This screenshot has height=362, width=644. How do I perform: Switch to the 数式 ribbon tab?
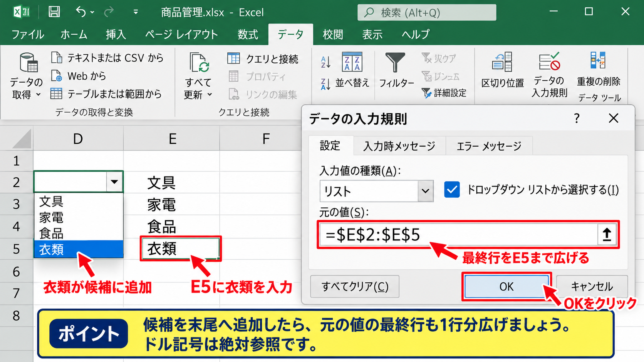tap(248, 35)
